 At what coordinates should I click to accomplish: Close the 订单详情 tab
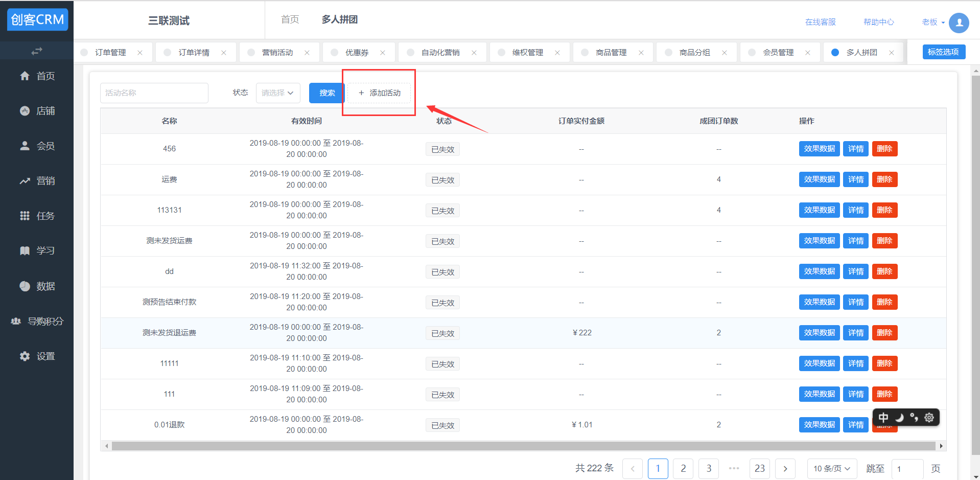(x=224, y=53)
